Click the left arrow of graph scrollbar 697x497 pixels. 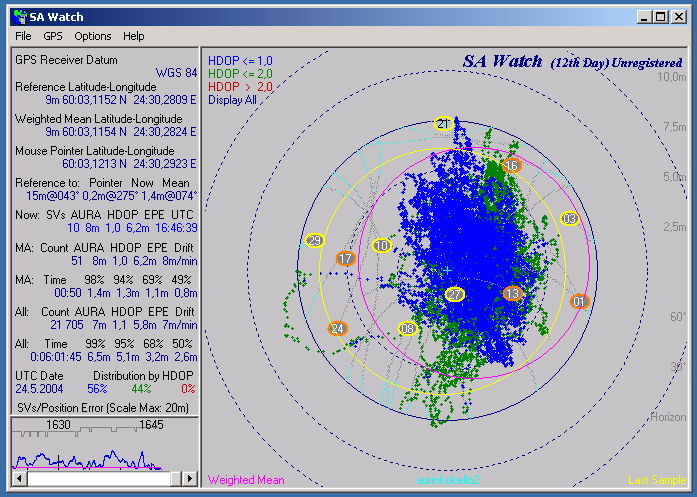(19, 478)
